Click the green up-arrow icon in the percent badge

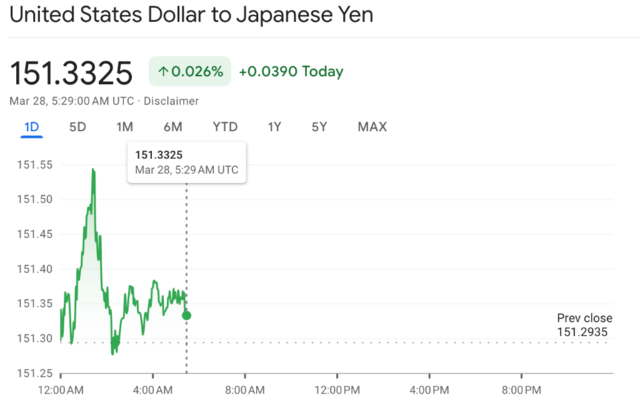coord(163,72)
